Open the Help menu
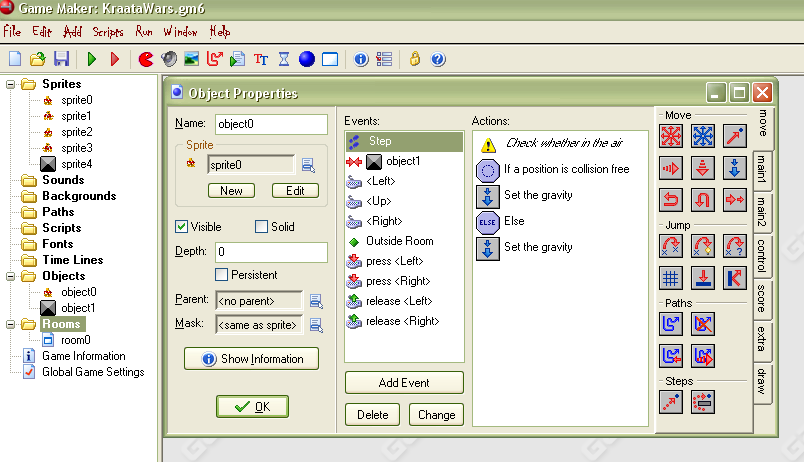The height and width of the screenshot is (462, 804). tap(219, 32)
